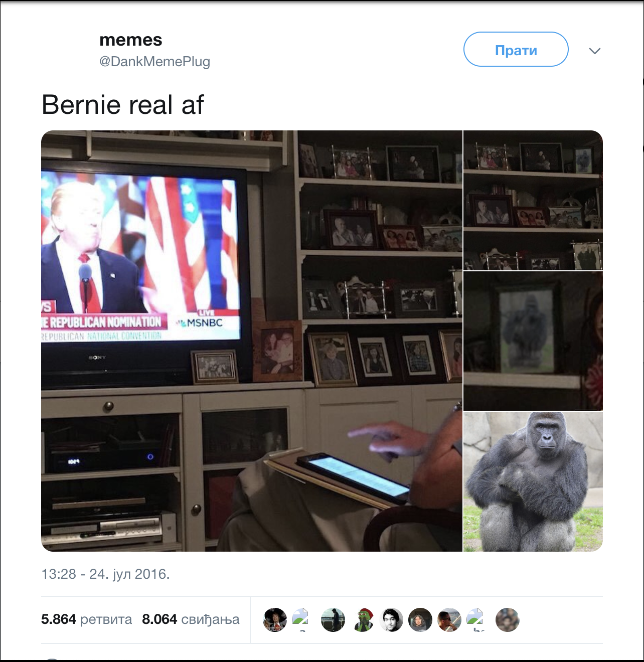
Task: Open the long-haired person avatar on dark background
Action: pos(420,620)
